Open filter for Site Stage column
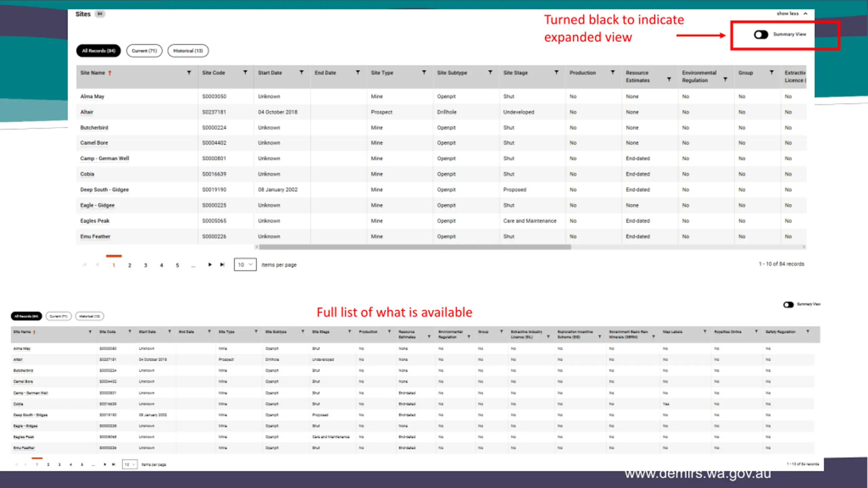Screen dimensions: 868x488 [x=556, y=73]
